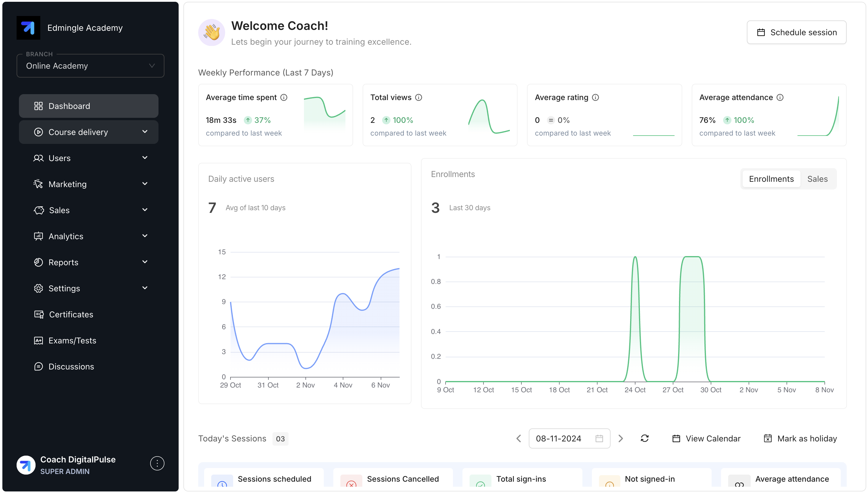Click info icon next to Total views
Image resolution: width=868 pixels, height=495 pixels.
(x=418, y=98)
